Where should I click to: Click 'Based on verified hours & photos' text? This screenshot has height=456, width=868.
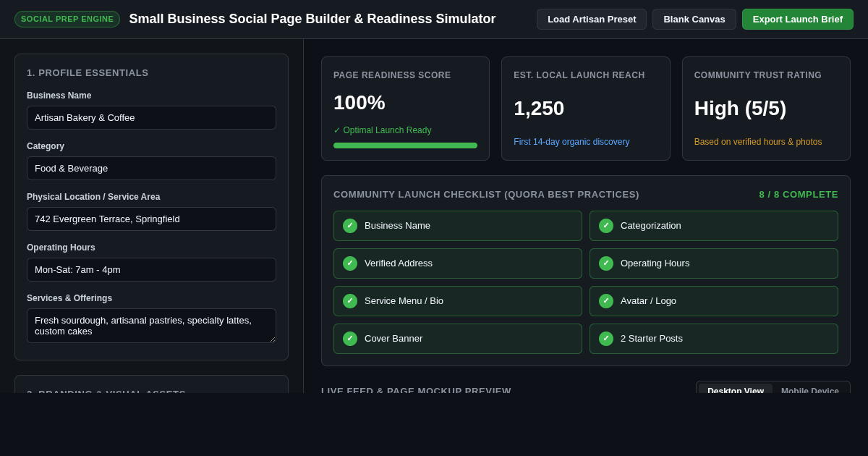point(758,142)
